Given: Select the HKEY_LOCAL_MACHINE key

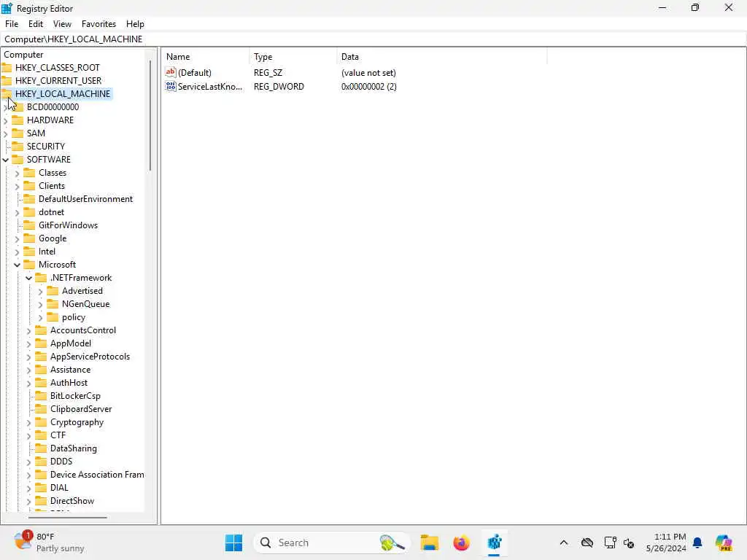Looking at the screenshot, I should coord(63,94).
